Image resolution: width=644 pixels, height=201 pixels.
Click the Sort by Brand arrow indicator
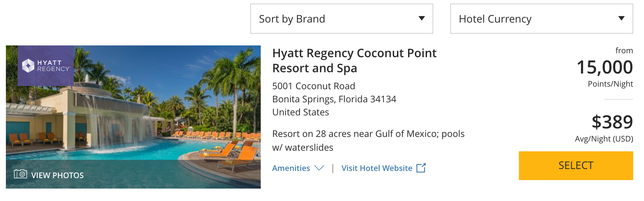point(422,18)
